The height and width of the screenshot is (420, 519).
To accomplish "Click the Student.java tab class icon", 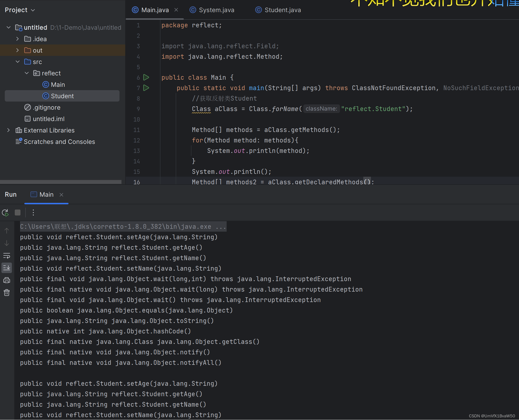I will [x=258, y=10].
